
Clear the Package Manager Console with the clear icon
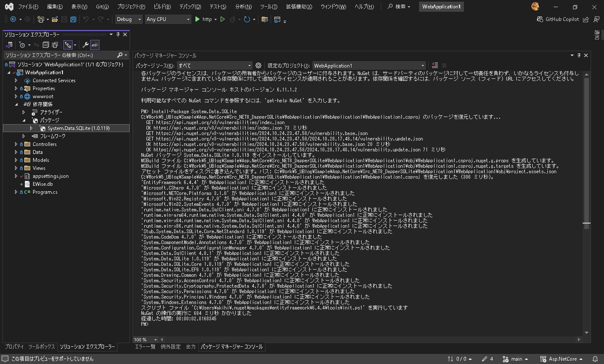point(435,65)
